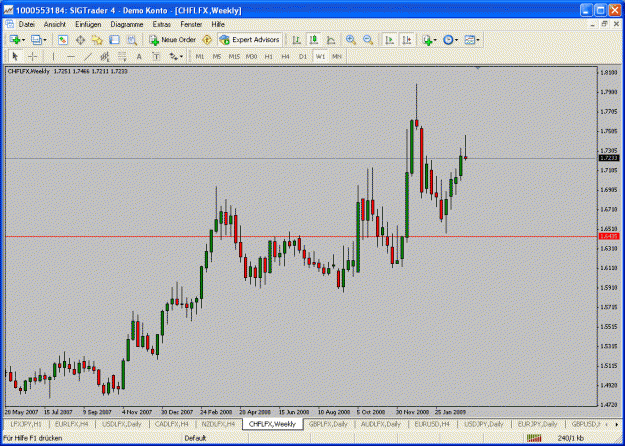Screen dimensions: 625x446
Task: Select the text 'A' drawing tool
Action: pos(139,57)
